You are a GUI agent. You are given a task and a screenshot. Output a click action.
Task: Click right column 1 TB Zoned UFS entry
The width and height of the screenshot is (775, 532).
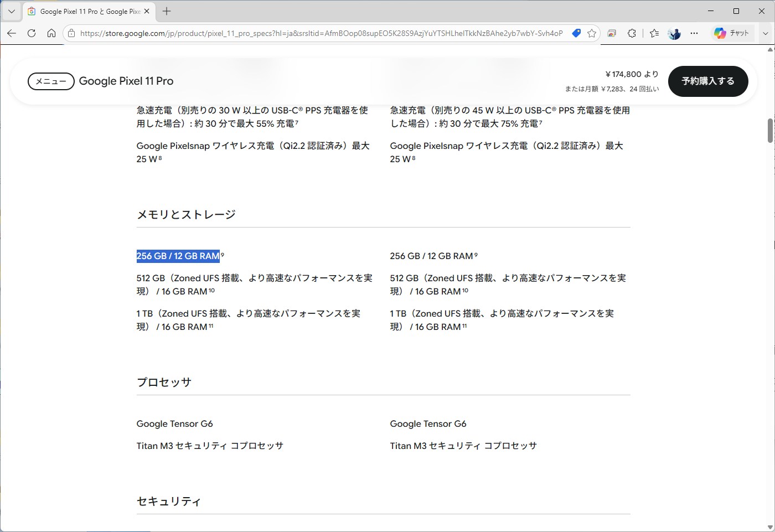pyautogui.click(x=502, y=320)
